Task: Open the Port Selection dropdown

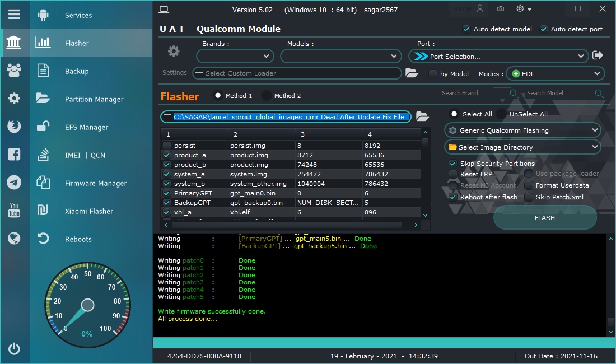Action: tap(498, 56)
